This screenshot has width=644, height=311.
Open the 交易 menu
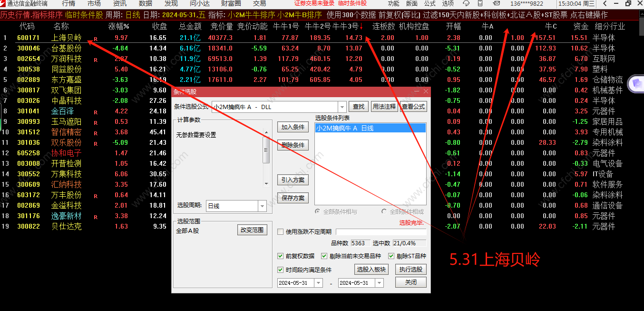[260, 3]
